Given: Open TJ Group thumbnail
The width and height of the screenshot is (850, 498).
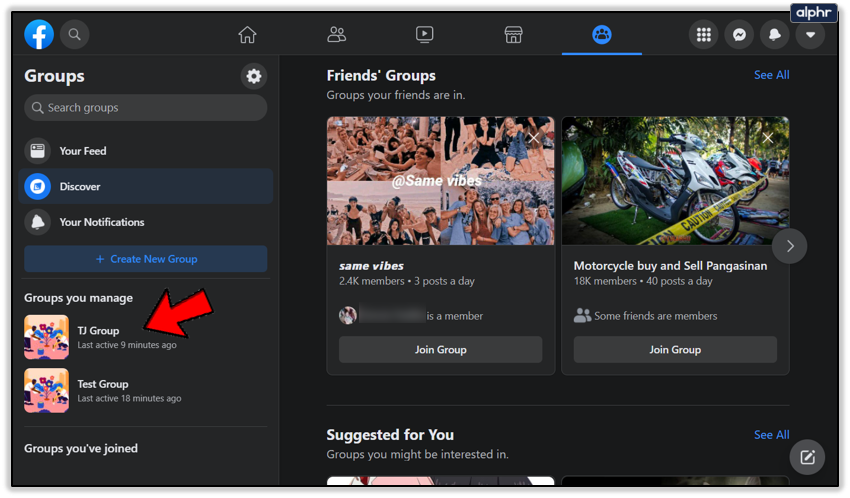Looking at the screenshot, I should point(47,337).
